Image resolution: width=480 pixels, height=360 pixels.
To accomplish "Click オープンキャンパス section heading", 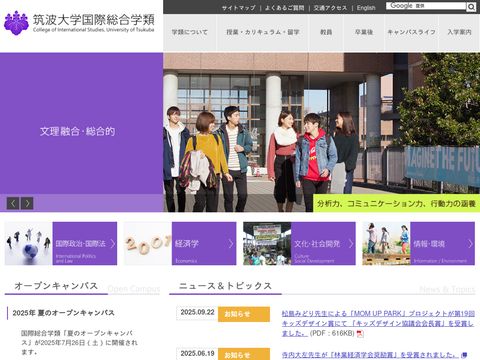I will (56, 286).
